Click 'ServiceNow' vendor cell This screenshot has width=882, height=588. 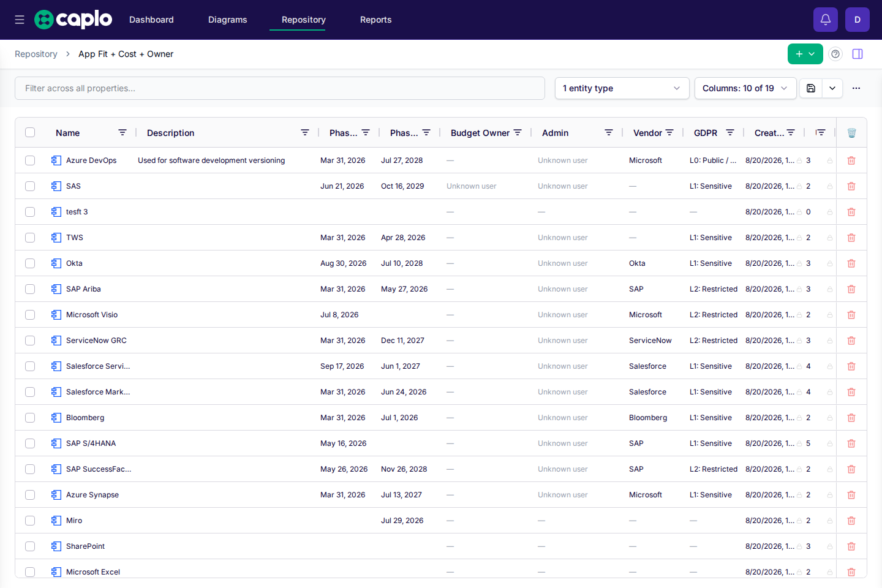tap(650, 341)
